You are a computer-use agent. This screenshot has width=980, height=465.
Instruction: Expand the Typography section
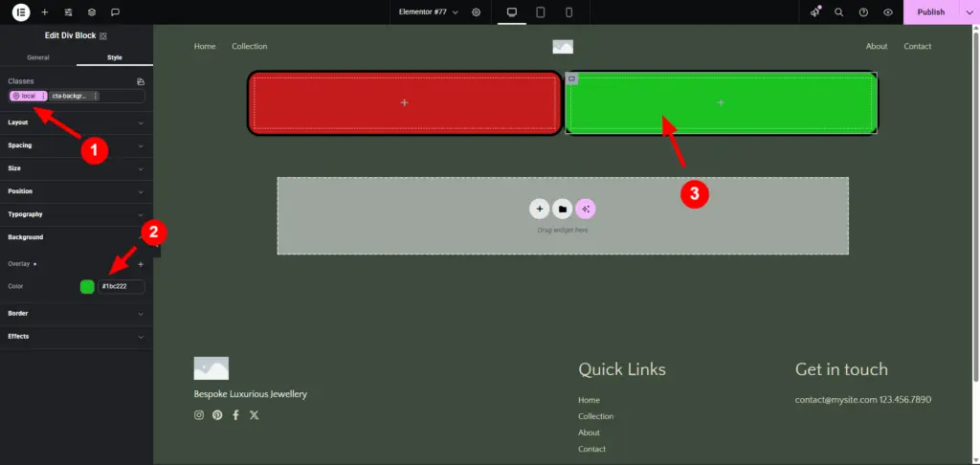(77, 214)
